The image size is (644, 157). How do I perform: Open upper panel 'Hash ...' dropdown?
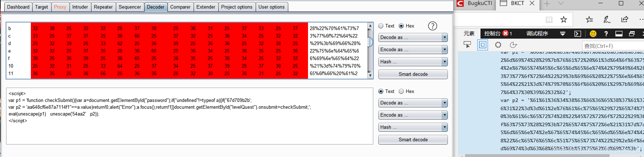(x=413, y=62)
